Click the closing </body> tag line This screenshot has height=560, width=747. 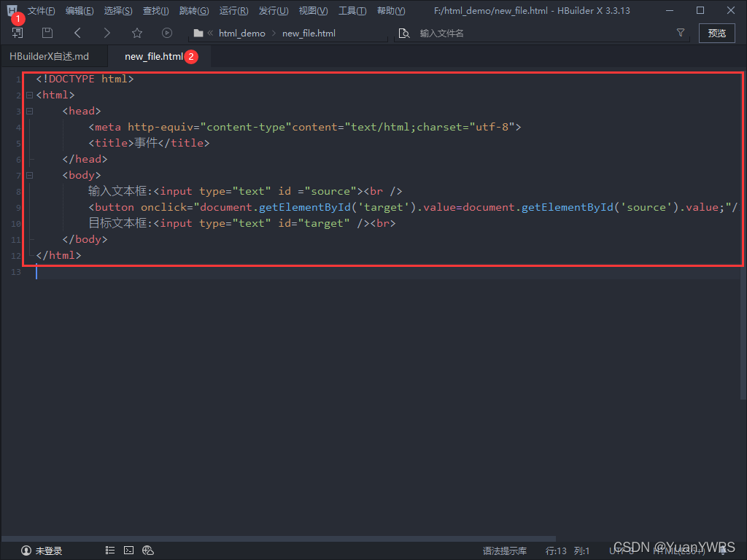tap(85, 239)
